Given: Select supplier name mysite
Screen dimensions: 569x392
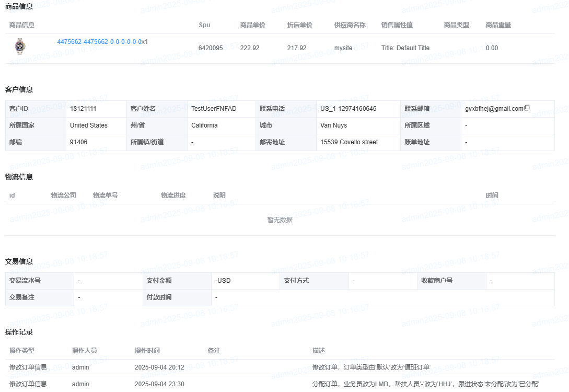Looking at the screenshot, I should tap(343, 48).
